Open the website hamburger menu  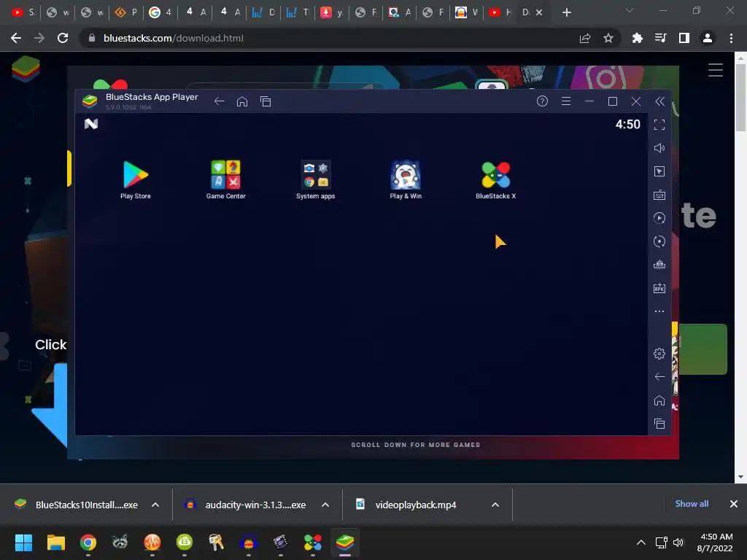pyautogui.click(x=716, y=70)
